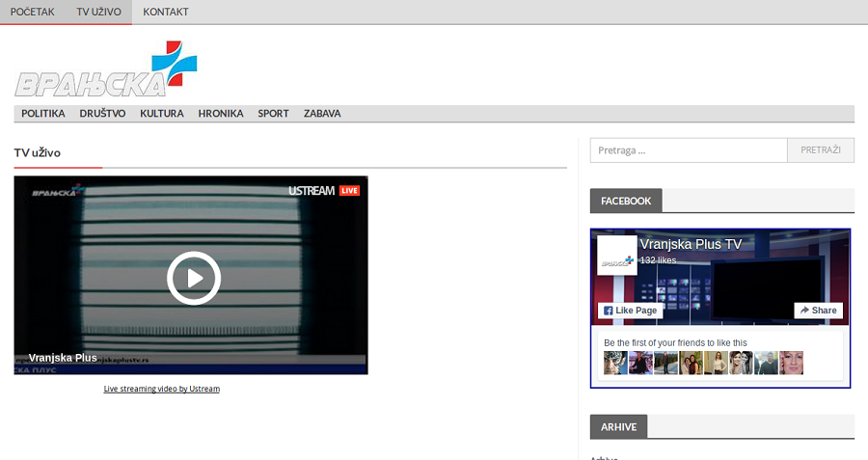
Task: Open the POLITIKA category
Action: 43,114
